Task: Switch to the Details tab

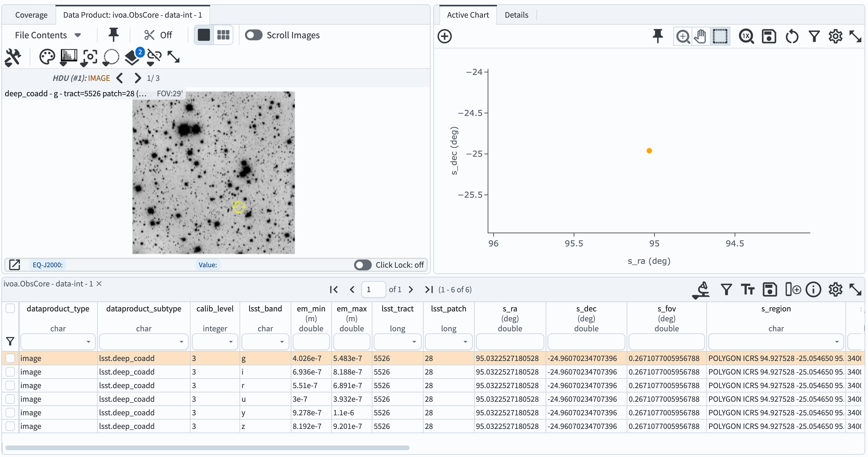Action: point(516,15)
